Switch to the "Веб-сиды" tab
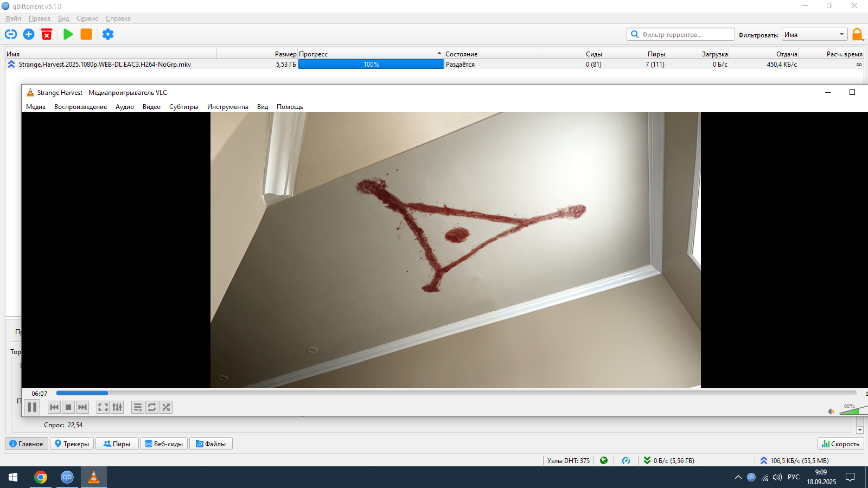The height and width of the screenshot is (488, 868). coord(164,444)
